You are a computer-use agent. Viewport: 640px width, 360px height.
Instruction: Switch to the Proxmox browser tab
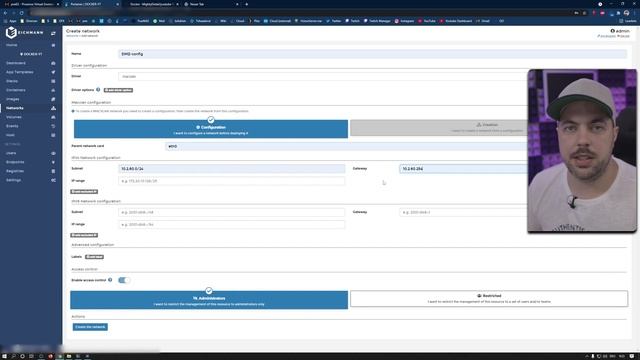tap(31, 4)
